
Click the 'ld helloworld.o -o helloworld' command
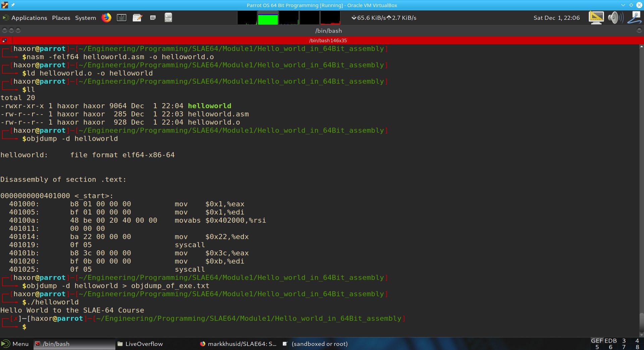click(88, 73)
